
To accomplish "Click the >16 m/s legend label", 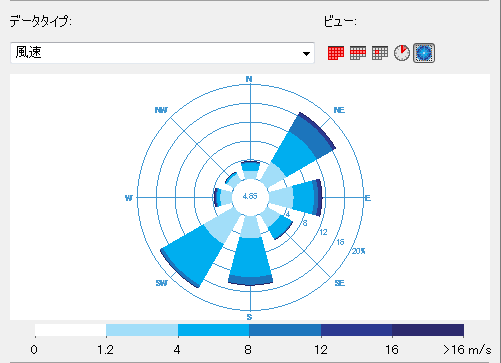I will point(467,350).
